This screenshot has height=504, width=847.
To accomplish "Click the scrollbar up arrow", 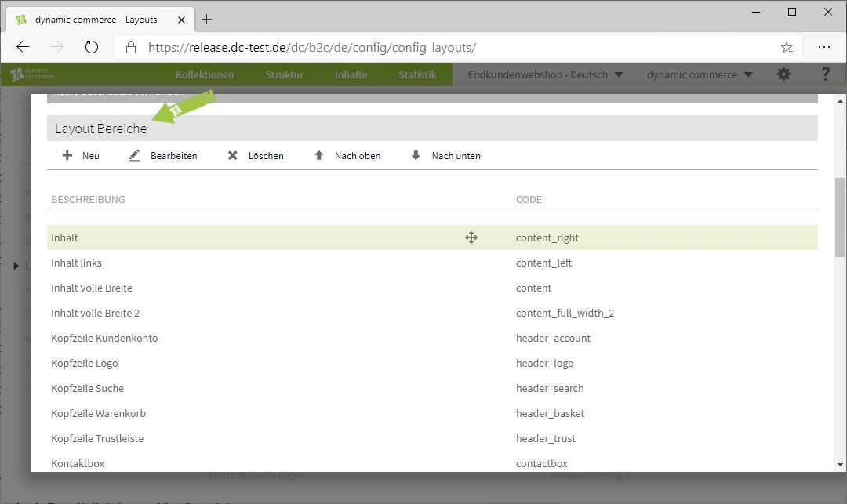I will pyautogui.click(x=840, y=101).
